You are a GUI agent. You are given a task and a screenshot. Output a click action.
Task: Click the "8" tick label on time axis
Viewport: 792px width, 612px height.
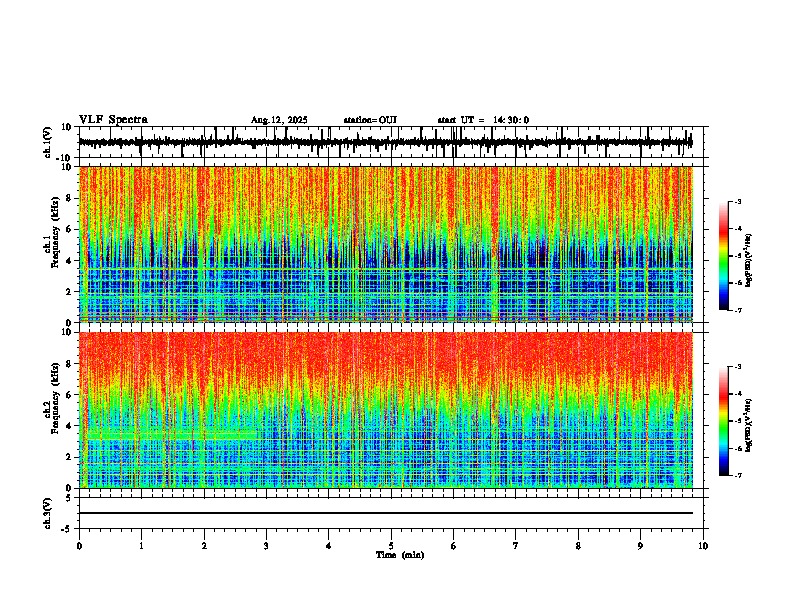pos(578,546)
